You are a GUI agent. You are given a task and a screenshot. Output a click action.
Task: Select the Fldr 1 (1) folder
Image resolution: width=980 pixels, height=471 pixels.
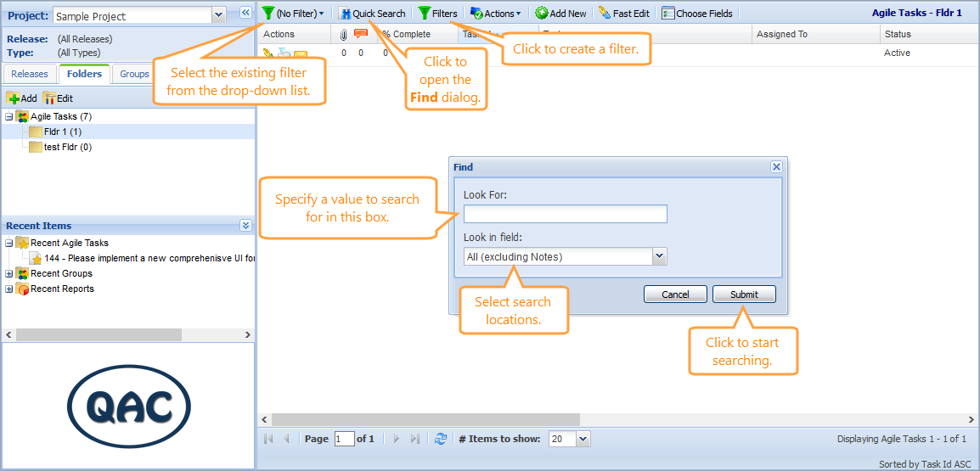point(63,132)
